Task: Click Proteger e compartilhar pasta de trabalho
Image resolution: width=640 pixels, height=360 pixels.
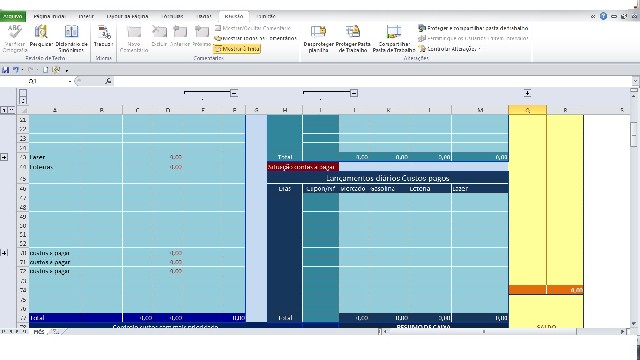Action: 473,28
